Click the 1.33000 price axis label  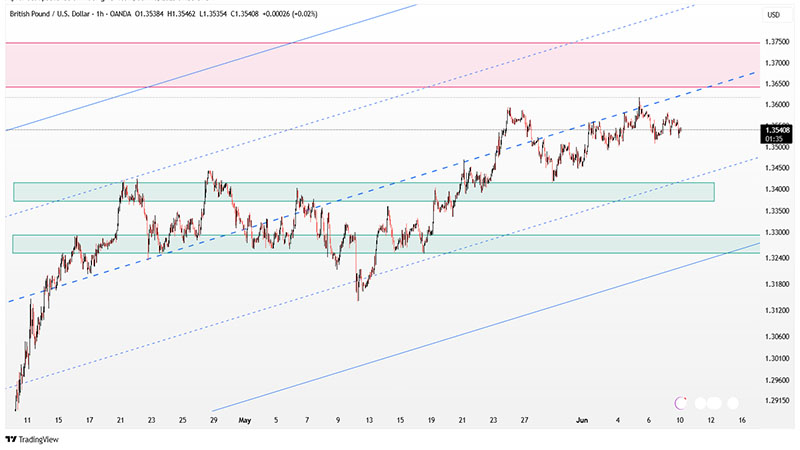pos(777,232)
